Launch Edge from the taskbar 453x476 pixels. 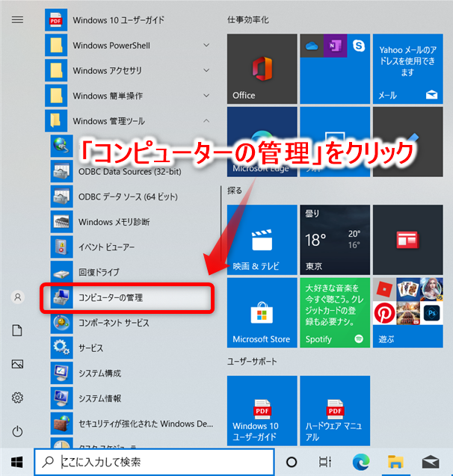pyautogui.click(x=361, y=462)
